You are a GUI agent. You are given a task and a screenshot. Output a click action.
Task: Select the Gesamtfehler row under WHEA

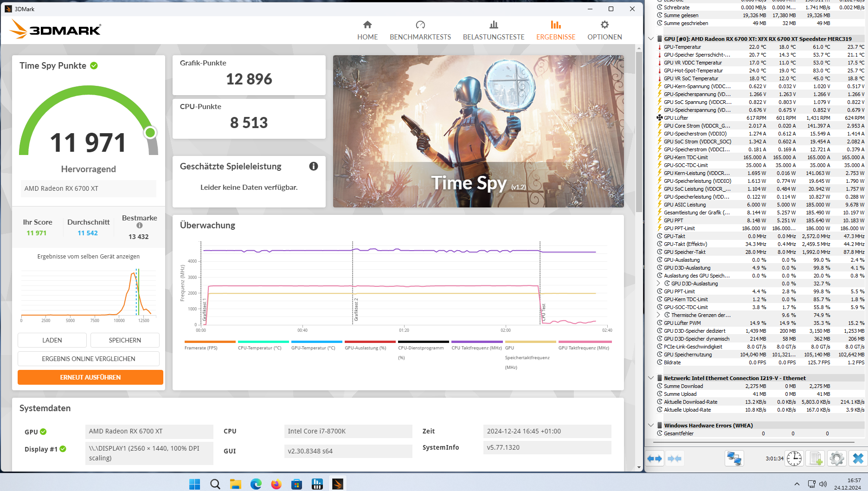(761, 433)
